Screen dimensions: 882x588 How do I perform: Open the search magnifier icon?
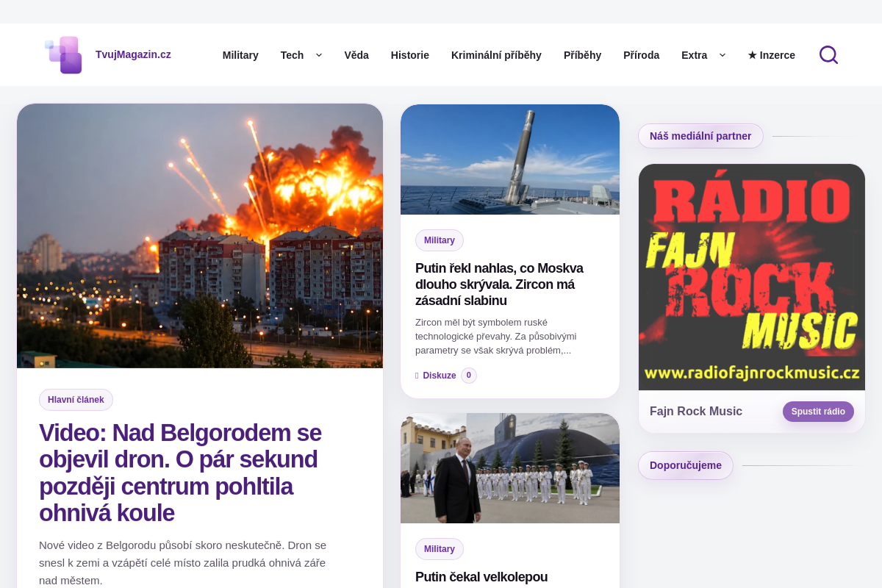[828, 55]
